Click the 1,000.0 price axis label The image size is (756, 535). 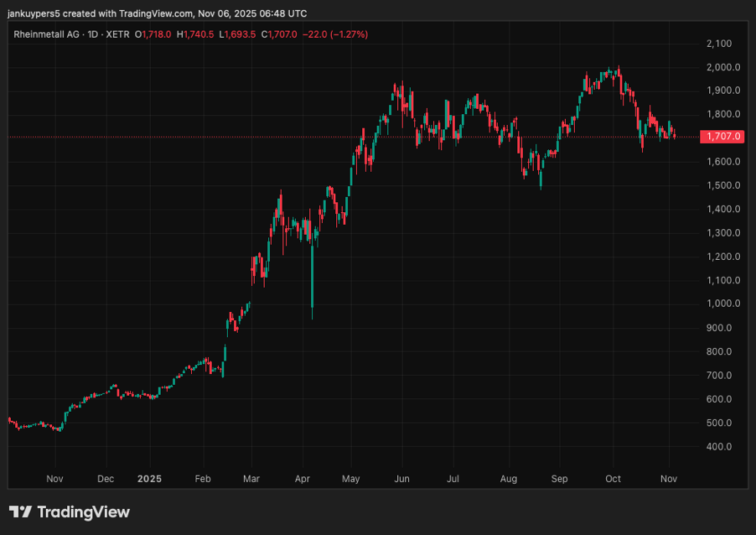(x=723, y=304)
